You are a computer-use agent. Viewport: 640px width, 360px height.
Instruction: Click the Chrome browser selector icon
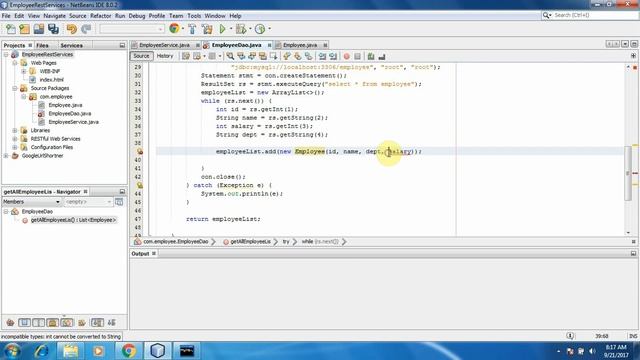tap(174, 29)
